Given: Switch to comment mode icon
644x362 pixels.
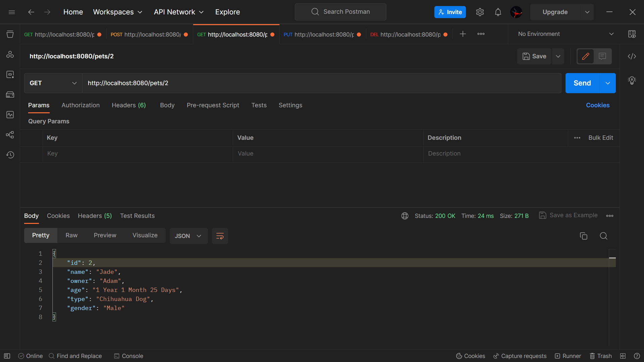Looking at the screenshot, I should [602, 56].
